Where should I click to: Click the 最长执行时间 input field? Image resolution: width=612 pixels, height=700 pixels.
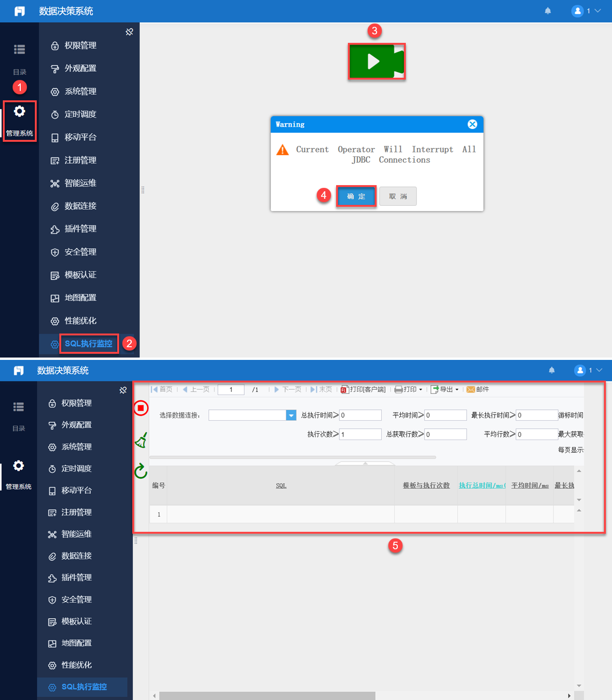pyautogui.click(x=537, y=415)
